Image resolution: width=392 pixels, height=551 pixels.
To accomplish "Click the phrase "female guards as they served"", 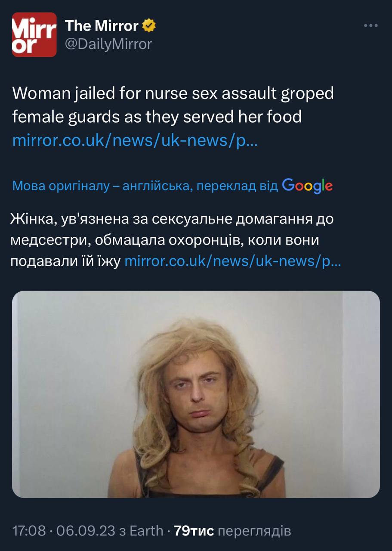I will (121, 117).
